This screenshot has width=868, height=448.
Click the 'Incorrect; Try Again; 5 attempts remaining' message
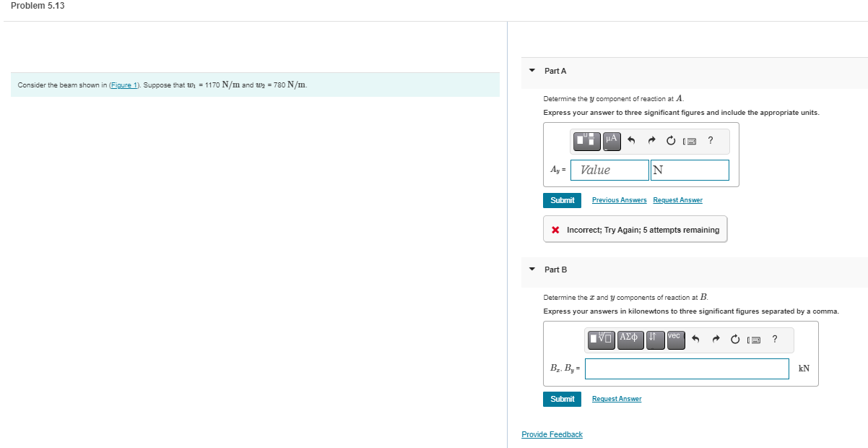[x=635, y=230]
